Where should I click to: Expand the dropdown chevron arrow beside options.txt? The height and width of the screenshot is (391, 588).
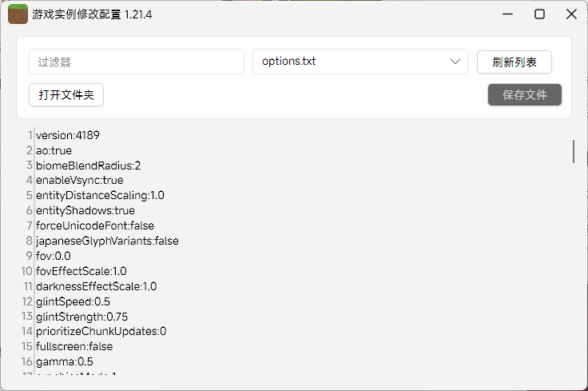point(455,62)
